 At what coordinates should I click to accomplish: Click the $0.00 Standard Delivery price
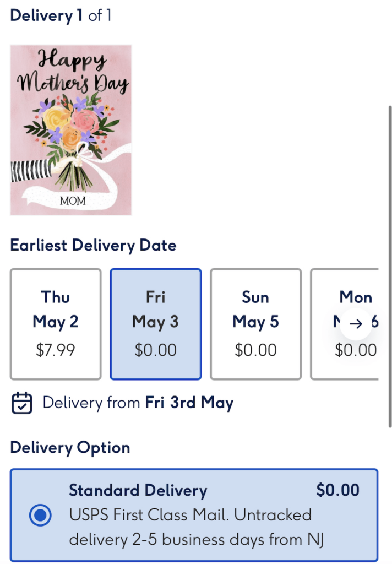pos(337,490)
